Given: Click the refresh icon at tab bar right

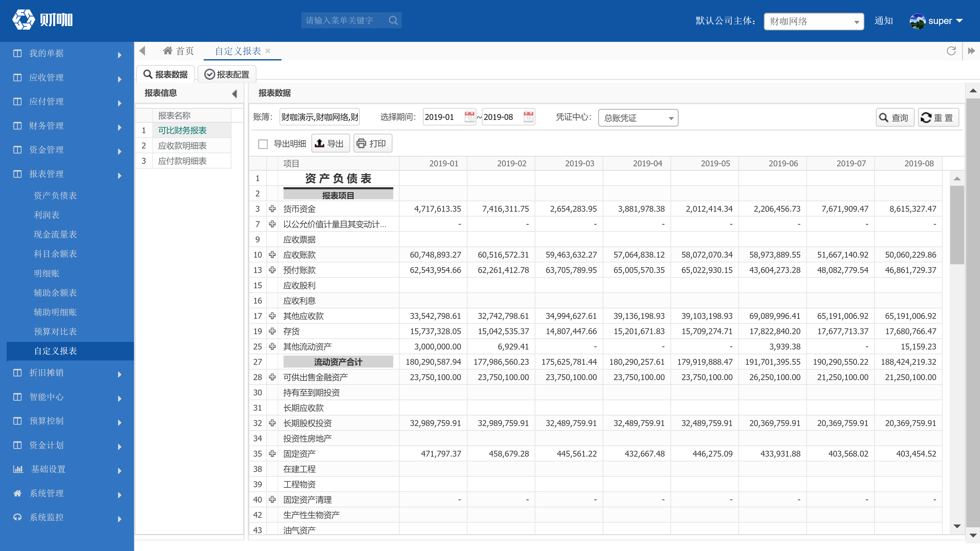Looking at the screenshot, I should point(951,51).
